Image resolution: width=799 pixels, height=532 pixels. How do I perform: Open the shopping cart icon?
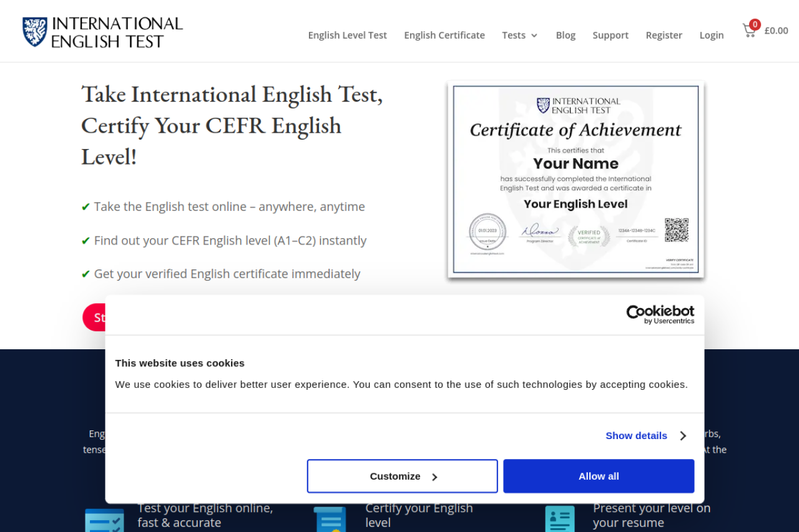click(x=748, y=31)
